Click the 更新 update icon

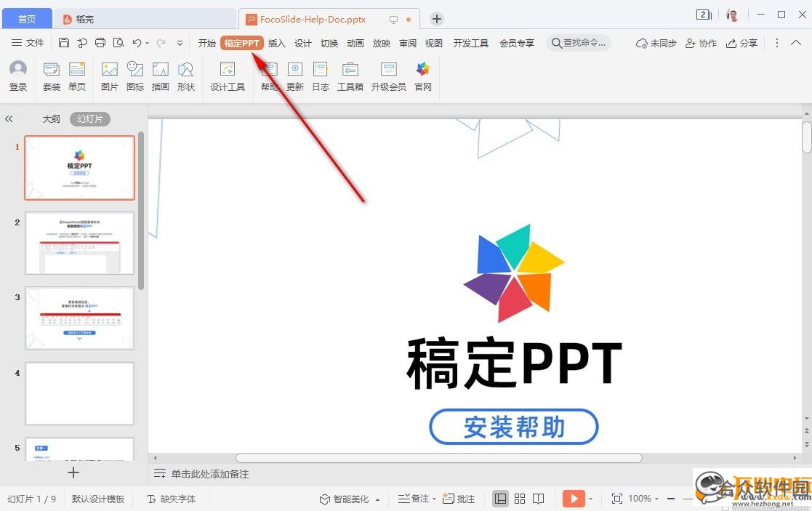[295, 76]
